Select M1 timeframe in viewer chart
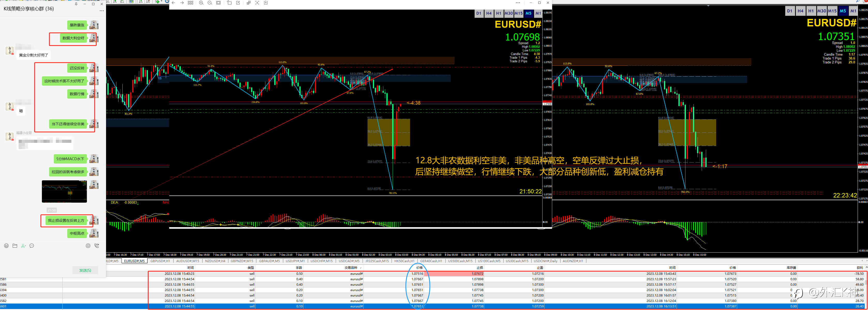 [538, 13]
